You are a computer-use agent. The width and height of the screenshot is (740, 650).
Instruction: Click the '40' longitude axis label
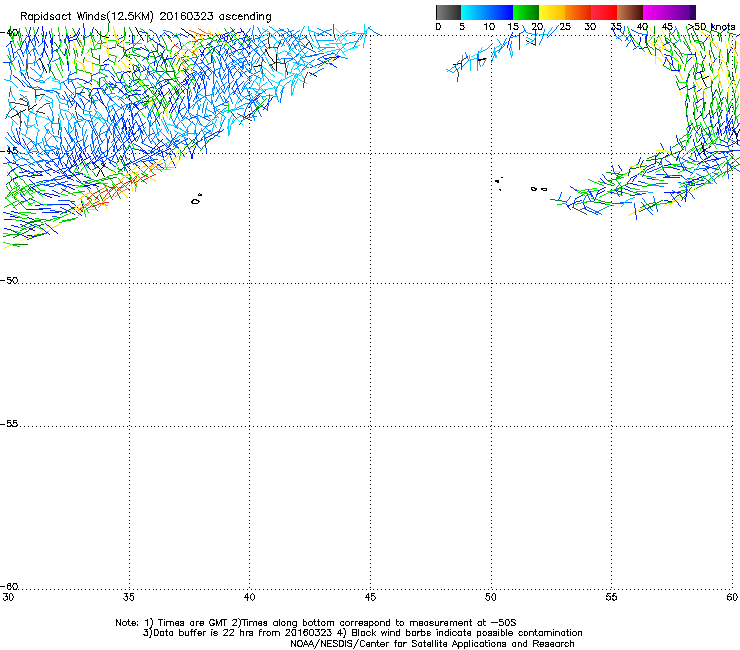pos(249,597)
